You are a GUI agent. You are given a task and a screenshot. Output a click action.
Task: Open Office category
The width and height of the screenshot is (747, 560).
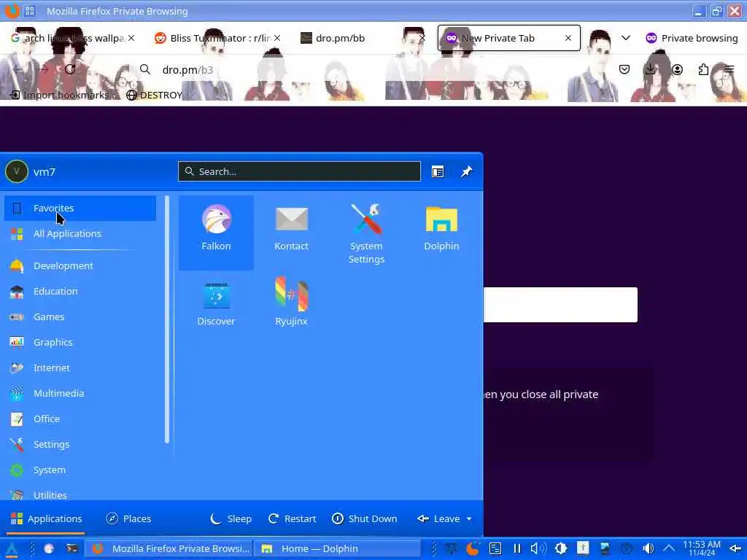pyautogui.click(x=80, y=419)
